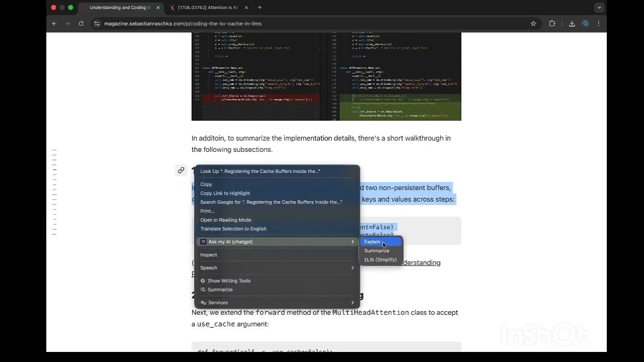Open the Chrome profile avatar
The image size is (644, 362).
585,24
